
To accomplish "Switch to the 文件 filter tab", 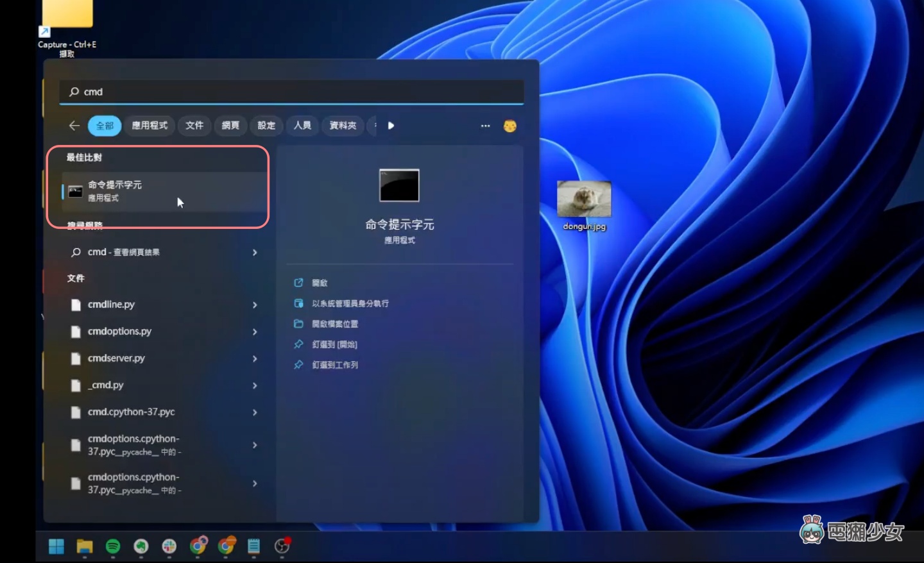I will click(194, 126).
